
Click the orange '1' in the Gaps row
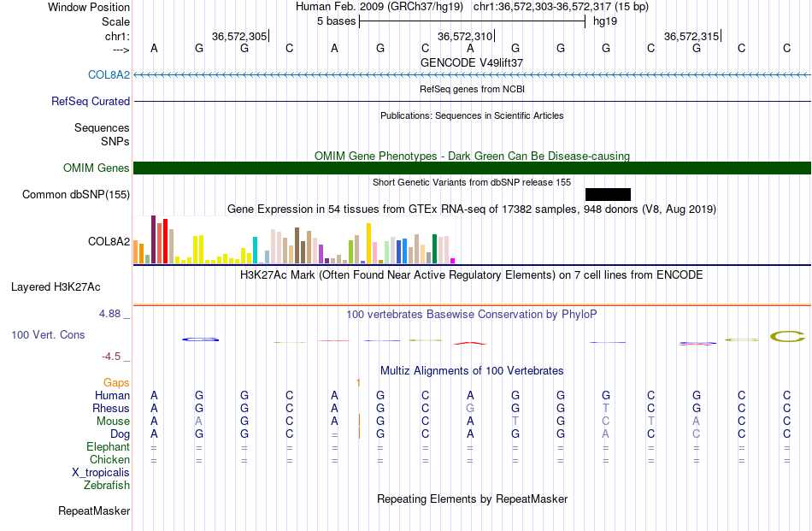tap(358, 382)
